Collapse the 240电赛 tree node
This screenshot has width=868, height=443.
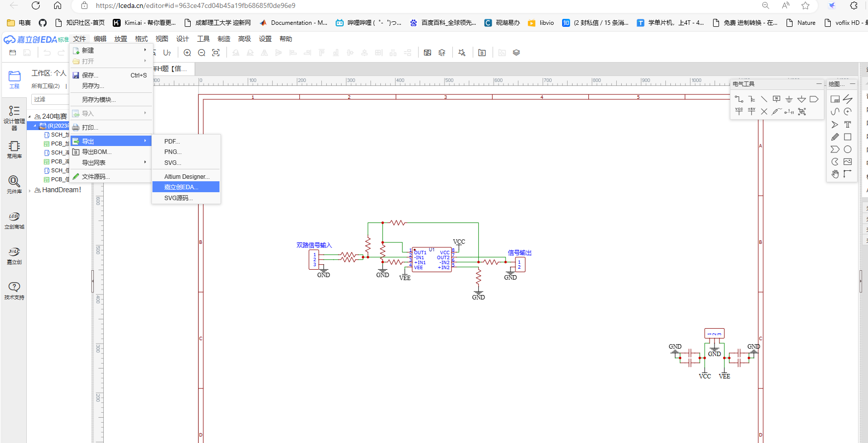click(x=30, y=117)
